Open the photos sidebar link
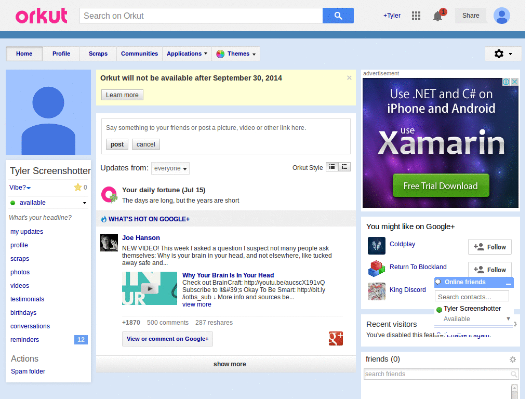The height and width of the screenshot is (399, 532). (x=20, y=272)
